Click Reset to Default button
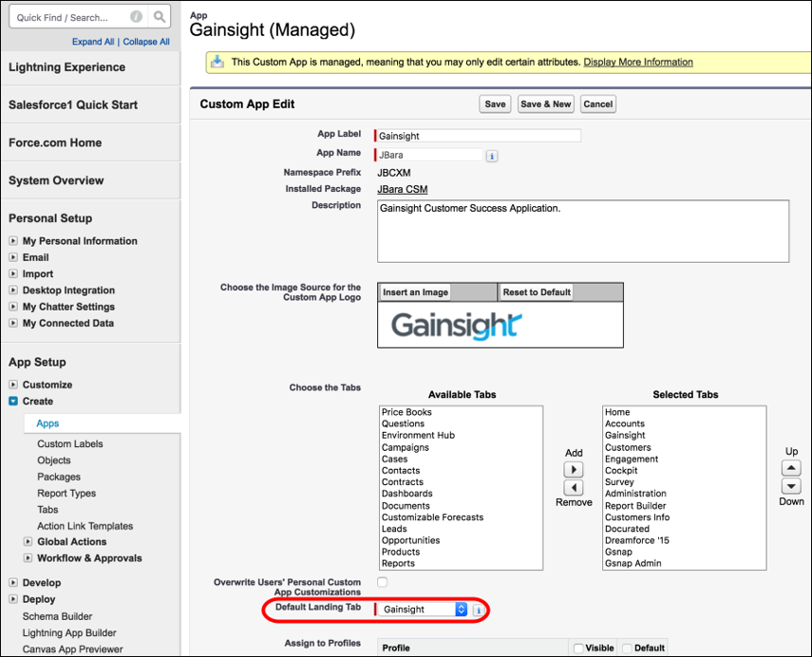The image size is (812, 657). click(x=537, y=292)
